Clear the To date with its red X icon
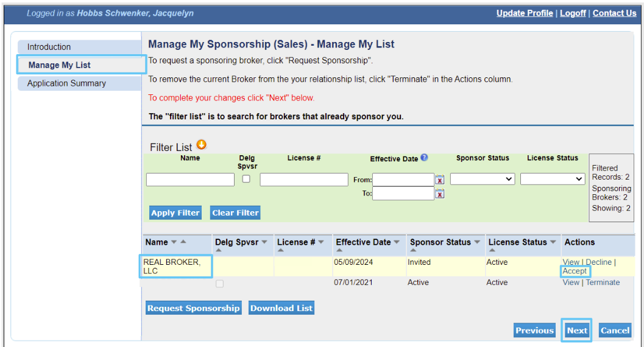Viewport: 644px width, 347px height. pyautogui.click(x=440, y=194)
